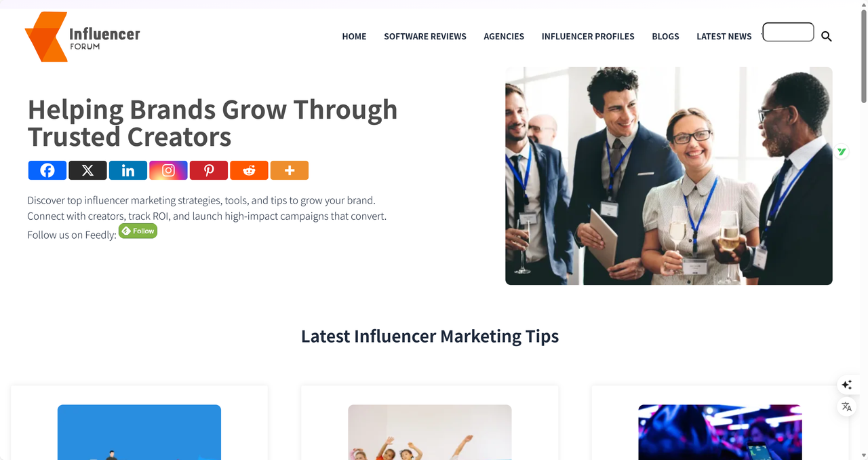Click the networking people hero image
Screen dimensions: 868x460
[x=669, y=176]
